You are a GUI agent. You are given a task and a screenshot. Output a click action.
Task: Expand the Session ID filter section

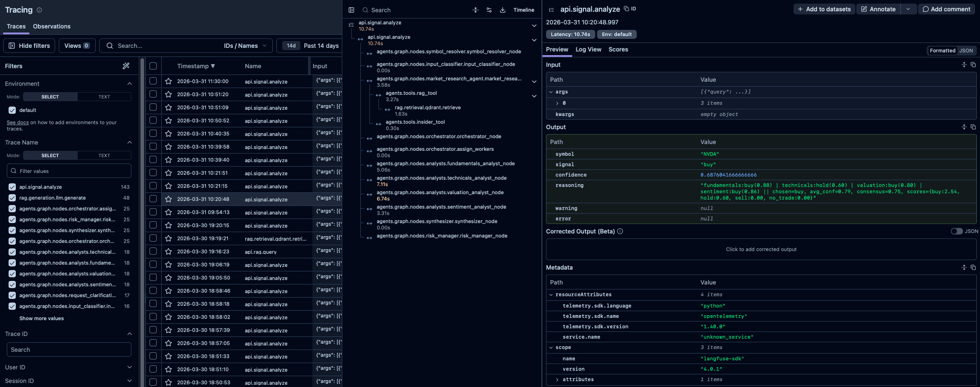(130, 381)
